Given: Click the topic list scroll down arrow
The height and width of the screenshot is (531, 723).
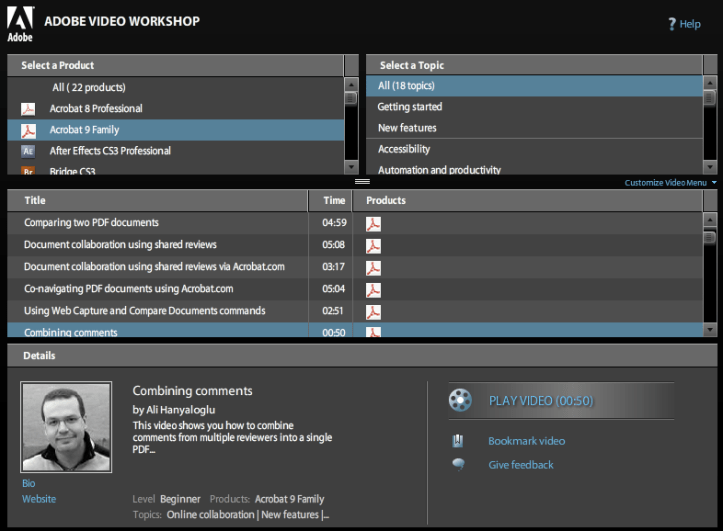Looking at the screenshot, I should tap(710, 167).
